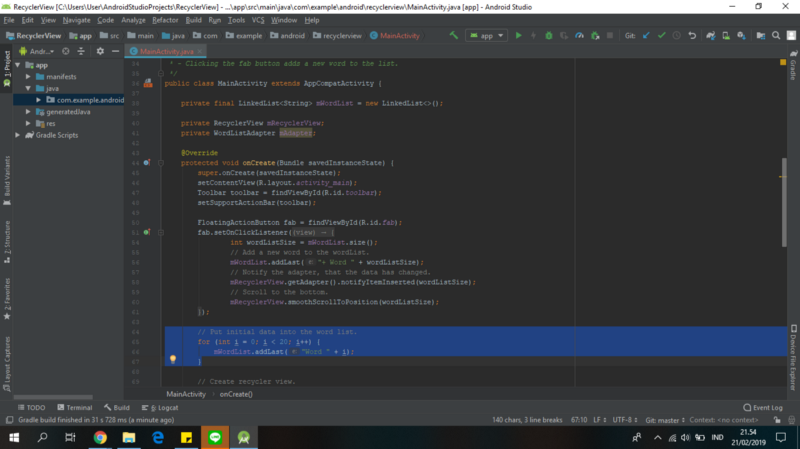
Task: Revert changes with the undo arrow icon
Action: pos(692,35)
